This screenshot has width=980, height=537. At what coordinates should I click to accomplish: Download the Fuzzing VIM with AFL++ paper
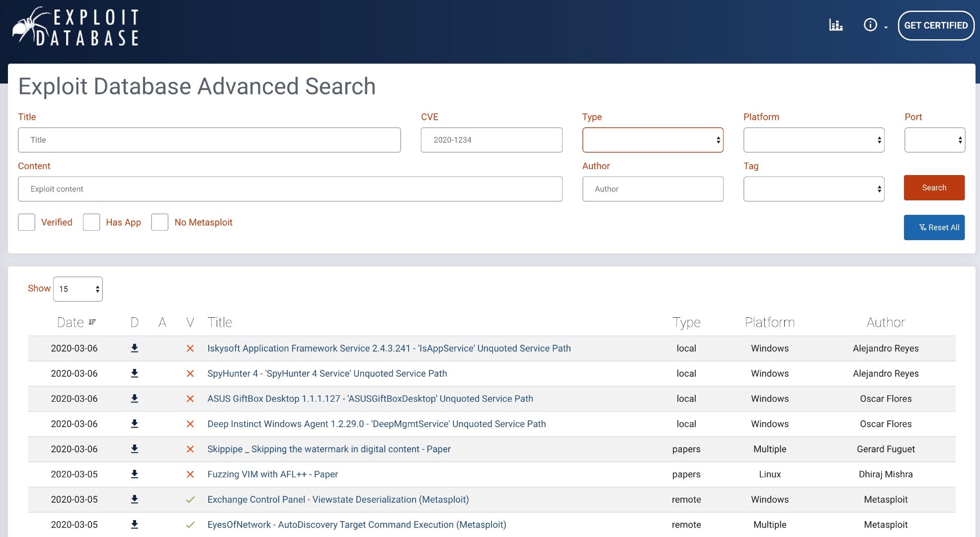click(134, 474)
